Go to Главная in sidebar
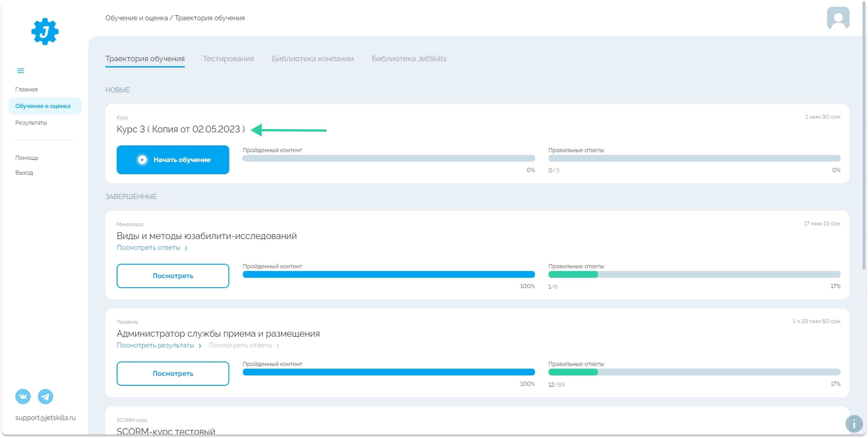 [x=26, y=89]
